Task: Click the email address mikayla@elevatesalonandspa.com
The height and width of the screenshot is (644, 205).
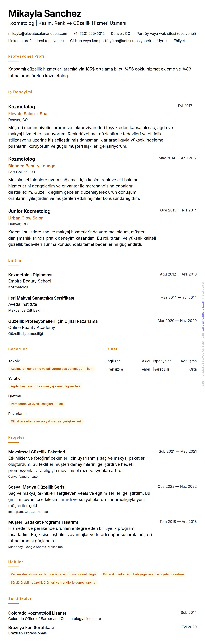Action: [37, 33]
